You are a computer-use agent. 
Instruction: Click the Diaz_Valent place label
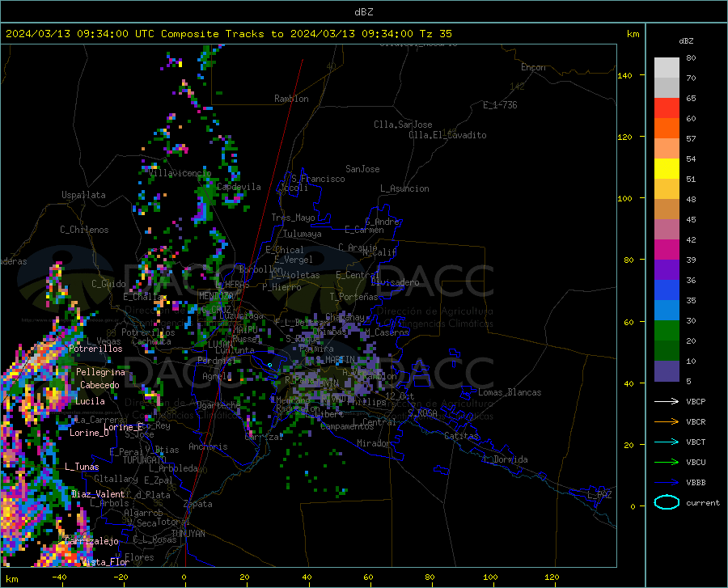point(98,494)
